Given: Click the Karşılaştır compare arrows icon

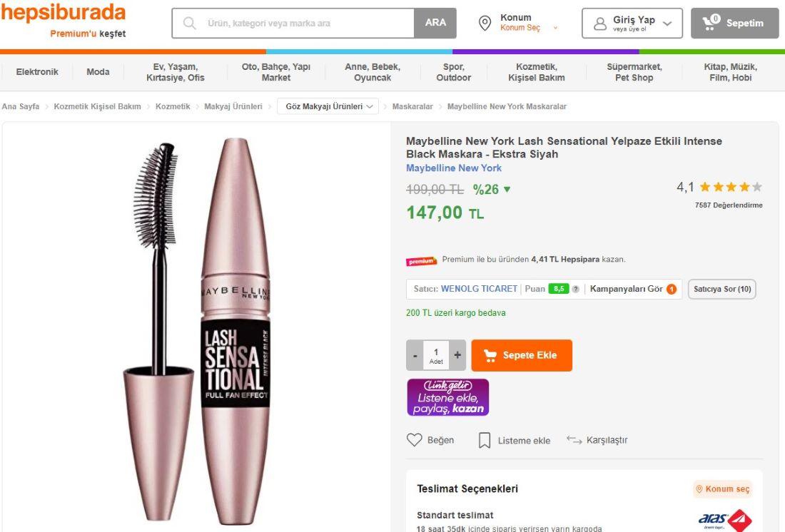Looking at the screenshot, I should tap(574, 440).
